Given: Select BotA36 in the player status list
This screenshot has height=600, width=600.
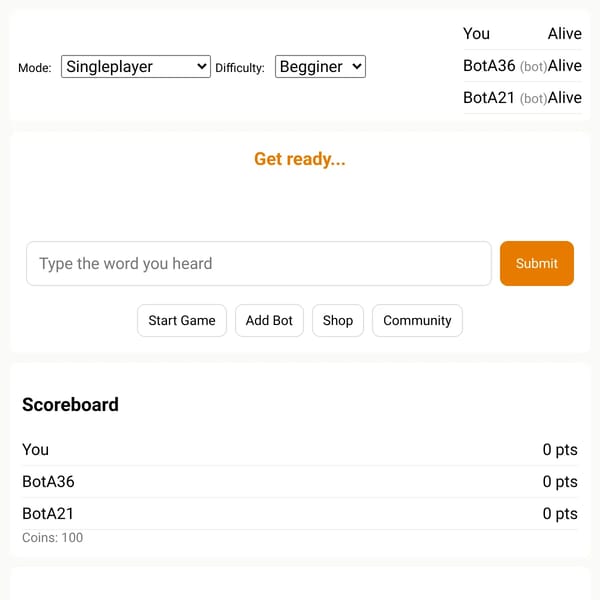Looking at the screenshot, I should pos(522,66).
